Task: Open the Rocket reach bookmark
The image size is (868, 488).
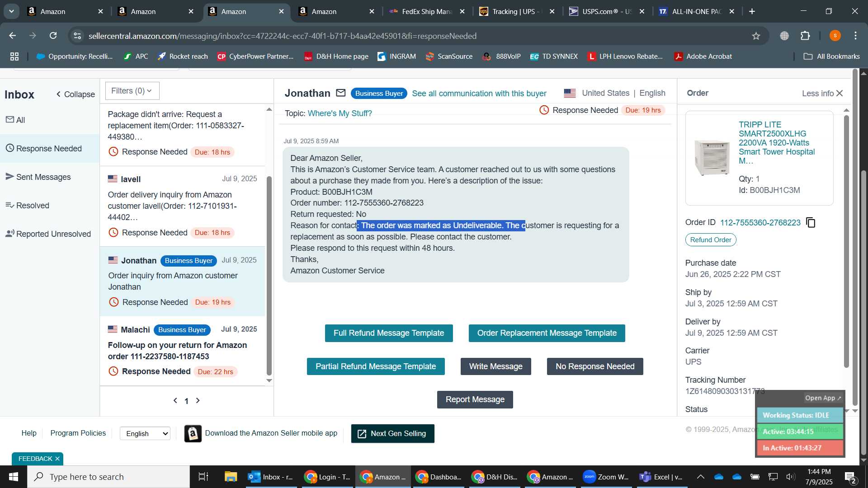Action: point(183,56)
